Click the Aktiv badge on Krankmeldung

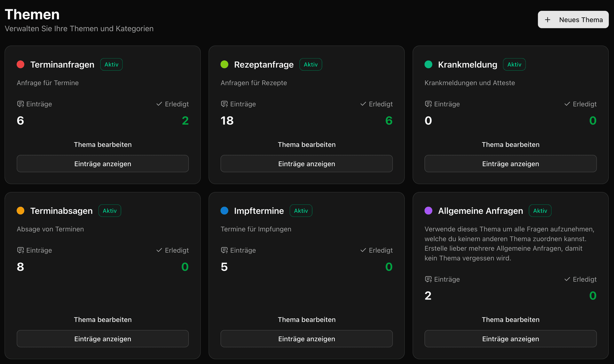coord(514,65)
